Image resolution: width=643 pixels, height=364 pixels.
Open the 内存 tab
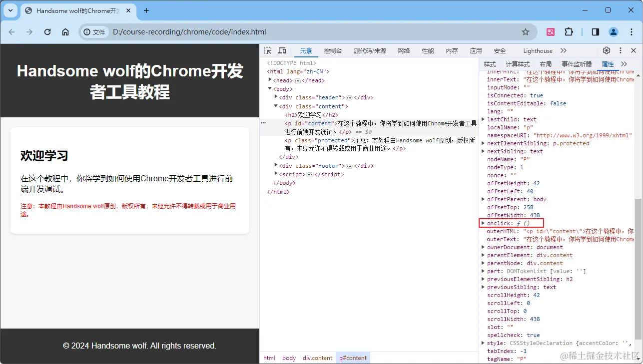click(x=452, y=50)
